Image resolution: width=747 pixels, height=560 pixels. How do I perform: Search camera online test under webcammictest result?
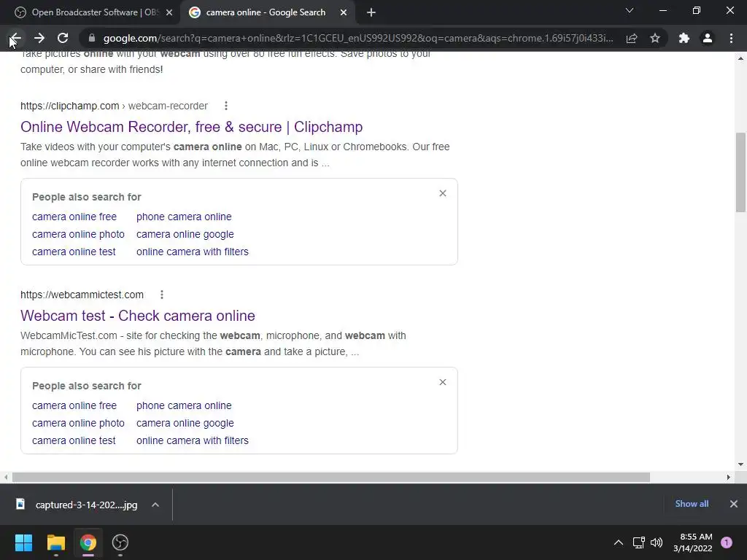coord(74,441)
